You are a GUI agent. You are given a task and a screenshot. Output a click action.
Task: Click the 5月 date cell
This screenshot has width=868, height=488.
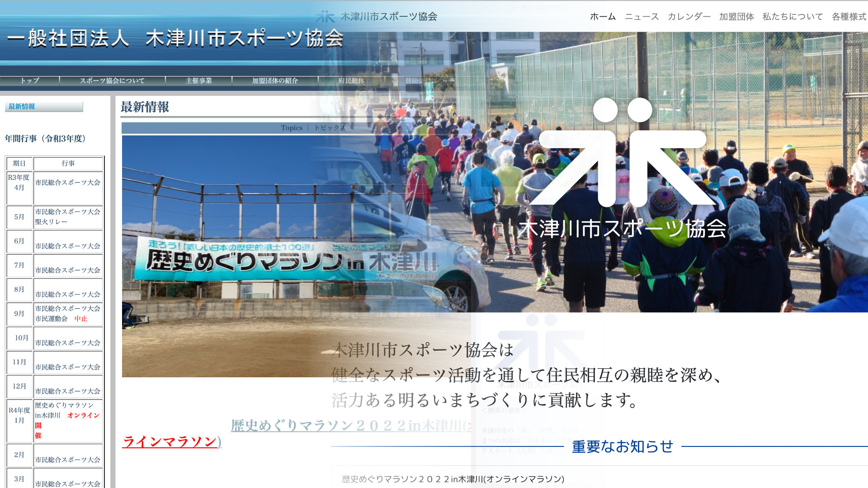click(19, 217)
